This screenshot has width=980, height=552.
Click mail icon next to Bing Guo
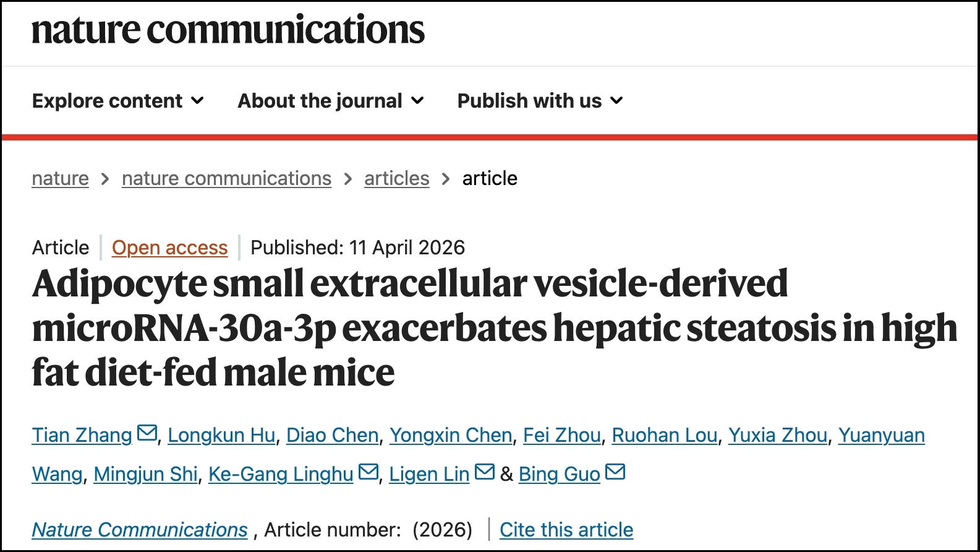click(x=615, y=472)
